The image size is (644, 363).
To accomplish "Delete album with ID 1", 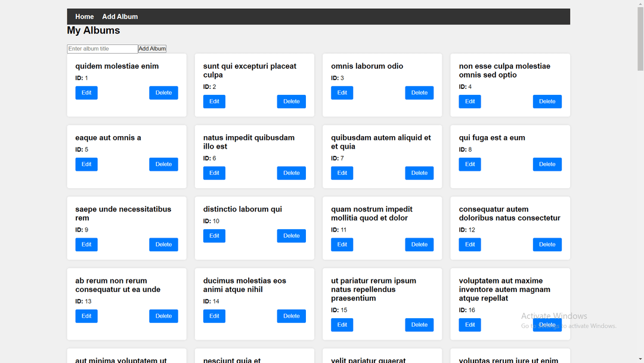I will click(x=163, y=93).
